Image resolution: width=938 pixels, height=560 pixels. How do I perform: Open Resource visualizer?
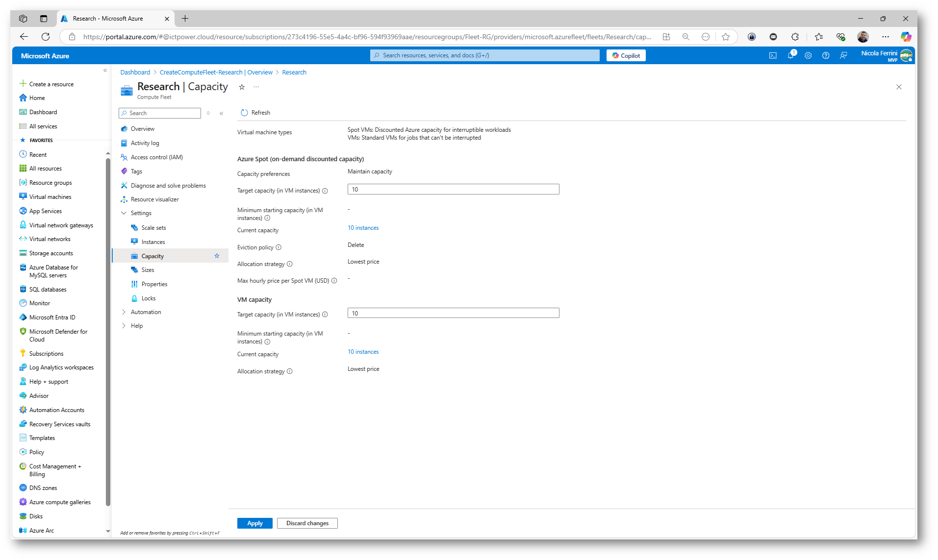(x=154, y=199)
